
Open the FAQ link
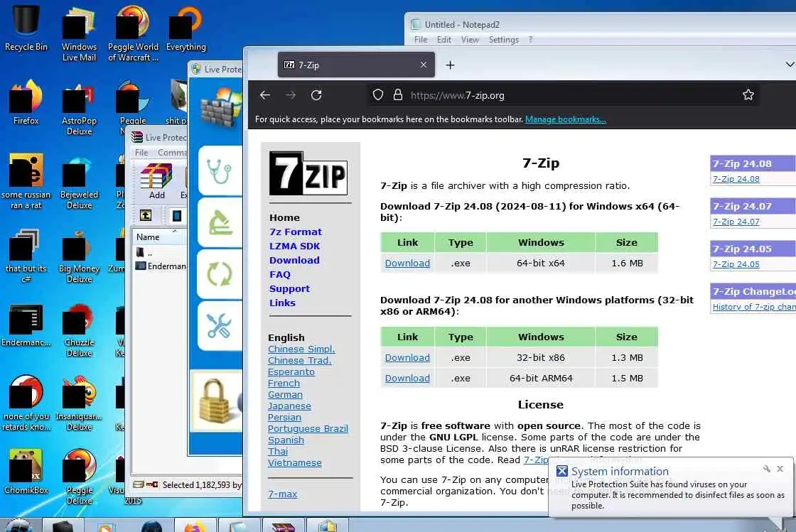pyautogui.click(x=280, y=274)
